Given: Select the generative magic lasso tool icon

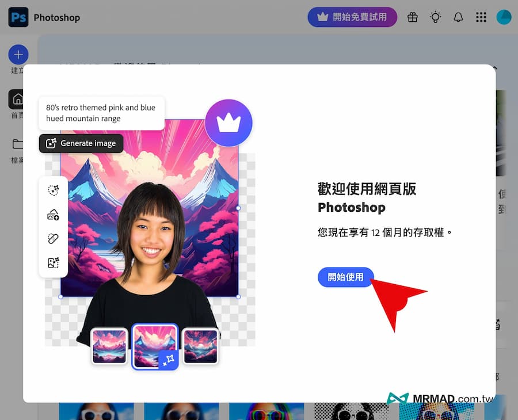Looking at the screenshot, I should pos(54,190).
